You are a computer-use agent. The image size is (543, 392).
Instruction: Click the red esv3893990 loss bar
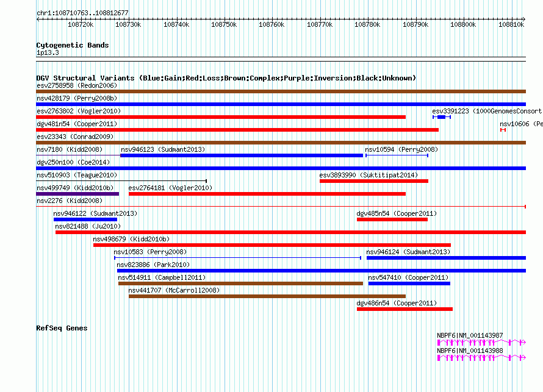pyautogui.click(x=374, y=181)
